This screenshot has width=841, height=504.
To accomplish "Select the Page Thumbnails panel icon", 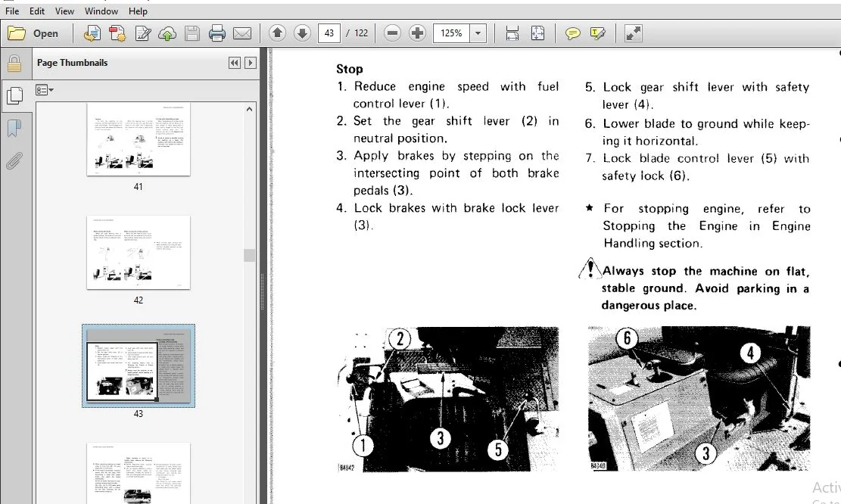I will pyautogui.click(x=14, y=95).
